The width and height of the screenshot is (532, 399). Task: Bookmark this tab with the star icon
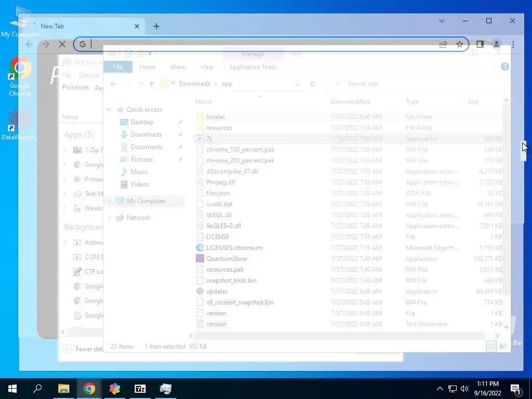459,44
